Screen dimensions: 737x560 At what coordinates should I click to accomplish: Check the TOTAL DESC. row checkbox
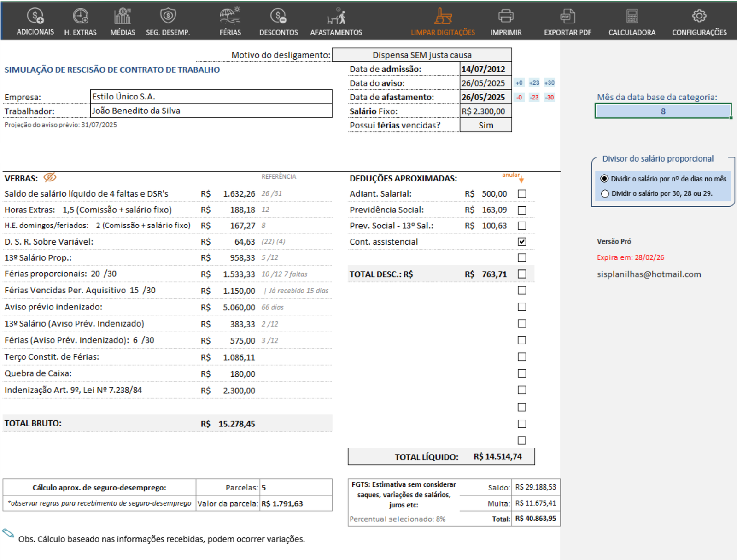click(522, 274)
